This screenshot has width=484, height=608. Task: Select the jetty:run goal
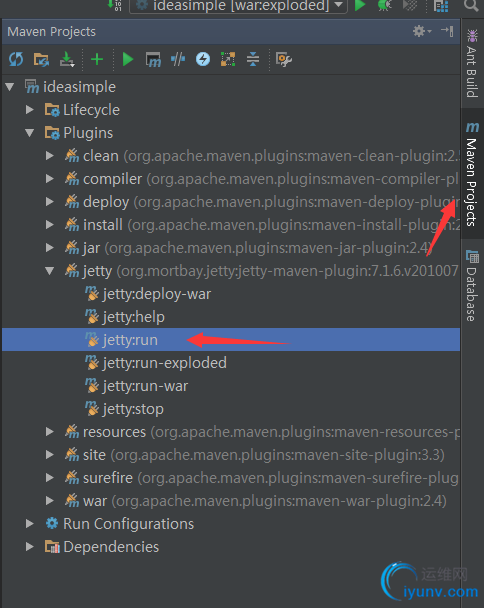click(130, 340)
